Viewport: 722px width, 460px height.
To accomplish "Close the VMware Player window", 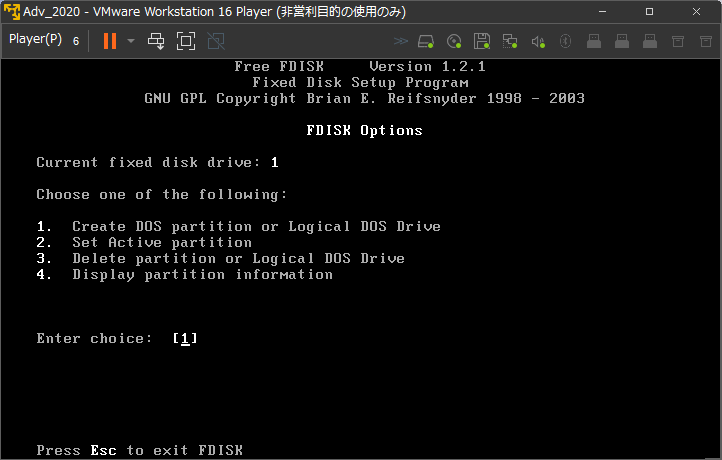I will (x=696, y=12).
